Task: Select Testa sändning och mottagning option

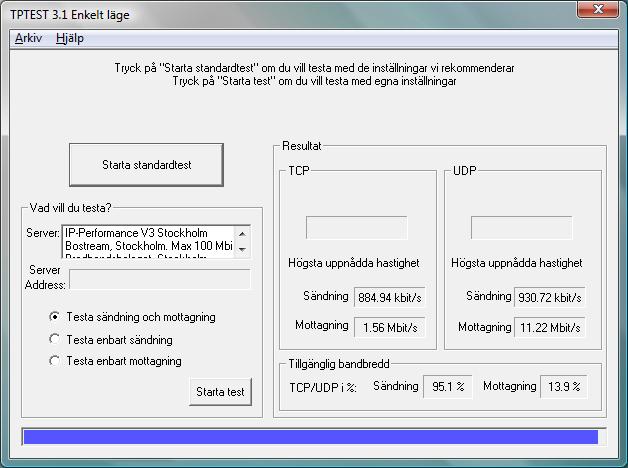Action: click(132, 317)
